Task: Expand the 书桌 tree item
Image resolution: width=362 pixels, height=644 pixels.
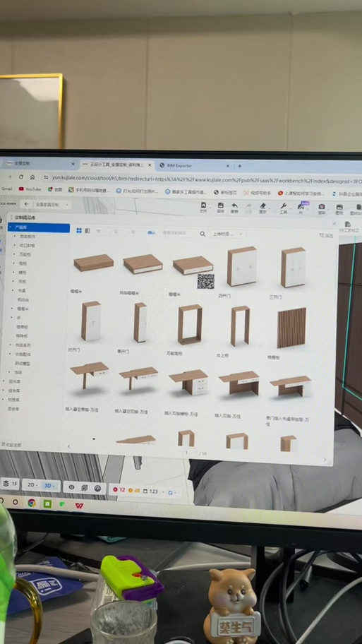Action: (22, 290)
